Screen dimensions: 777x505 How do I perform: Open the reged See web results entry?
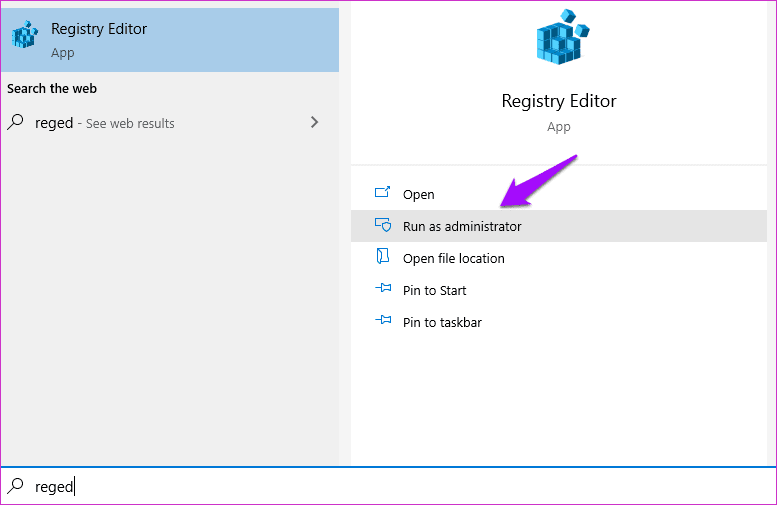(170, 122)
